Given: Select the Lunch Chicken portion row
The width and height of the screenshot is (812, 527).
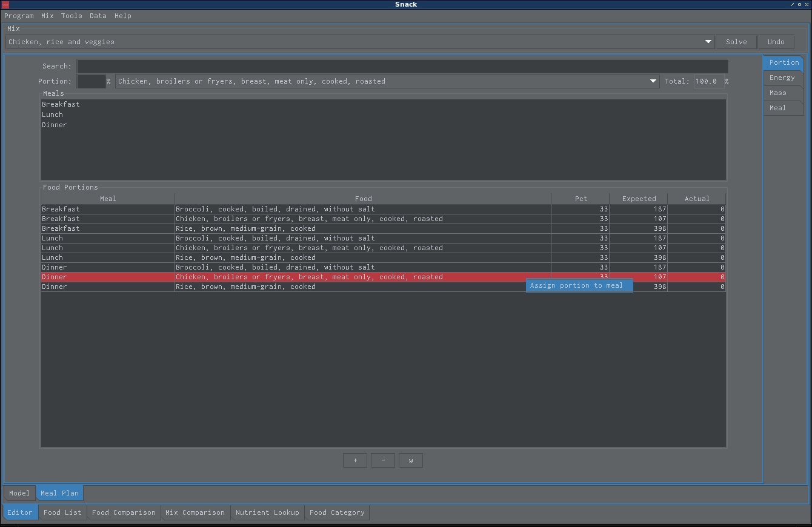Looking at the screenshot, I should (x=383, y=248).
